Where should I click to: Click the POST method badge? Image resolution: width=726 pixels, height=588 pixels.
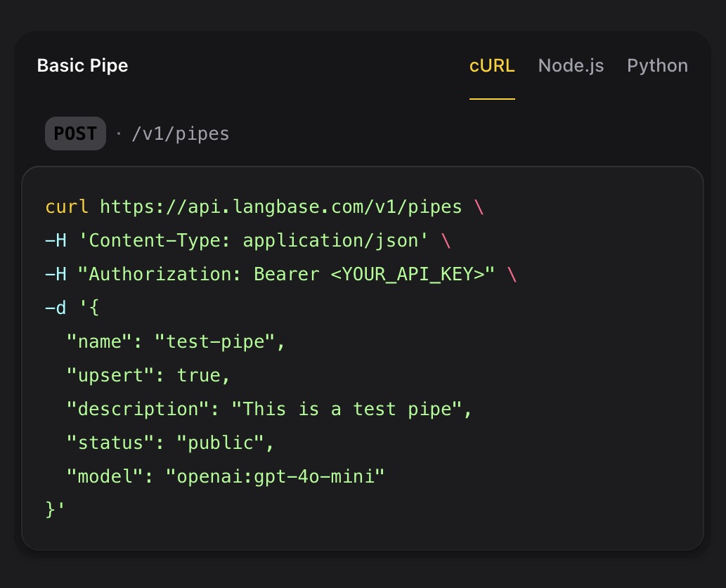click(75, 133)
